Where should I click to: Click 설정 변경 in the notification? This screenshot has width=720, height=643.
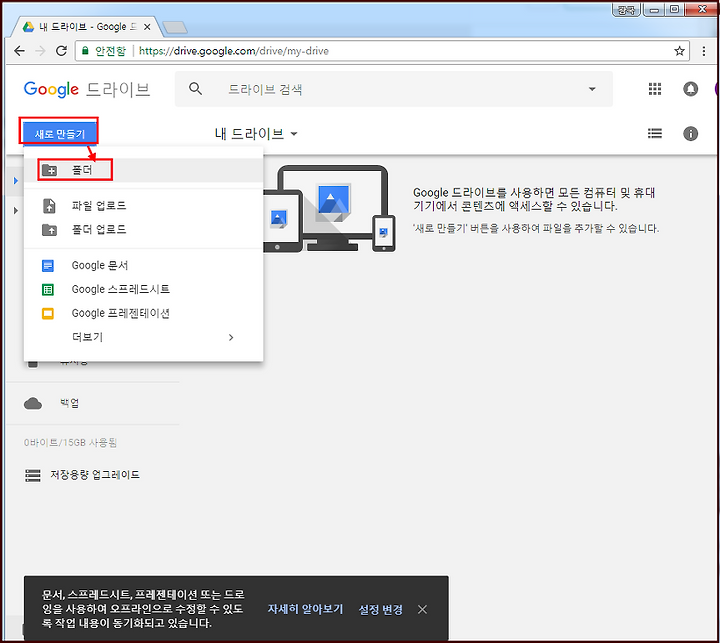pos(380,609)
